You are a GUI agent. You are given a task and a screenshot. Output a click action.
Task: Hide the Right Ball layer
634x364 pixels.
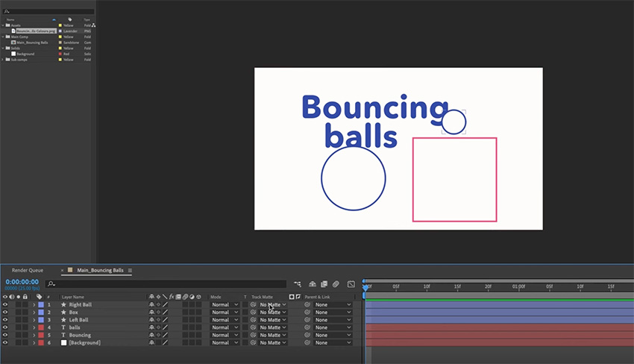(4, 304)
